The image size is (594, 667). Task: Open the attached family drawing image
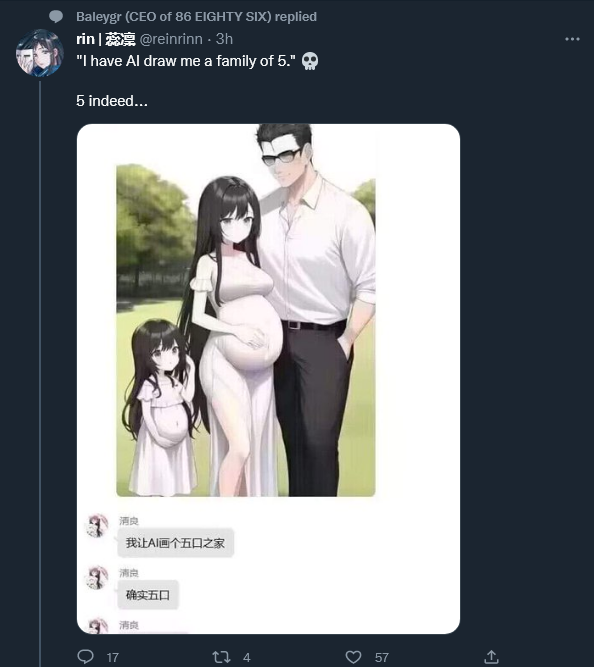[x=246, y=331]
